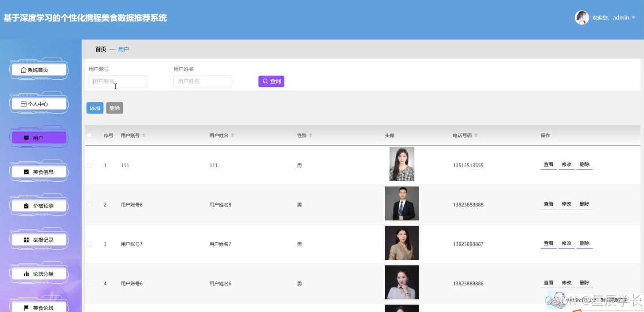This screenshot has height=312, width=644.
Task: Open the avatar photo of 用户账号8
Action: [x=402, y=203]
